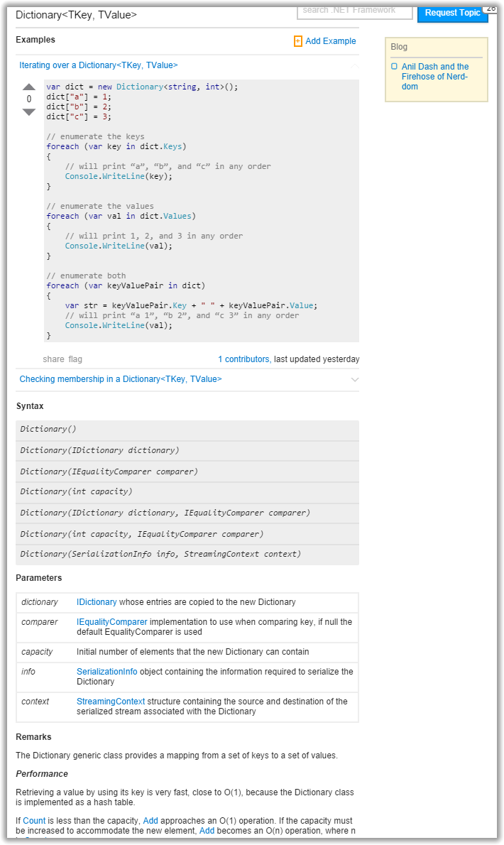
Task: Select the Dictionary(IEqualityComparer comparer) syntax row
Action: 187,471
